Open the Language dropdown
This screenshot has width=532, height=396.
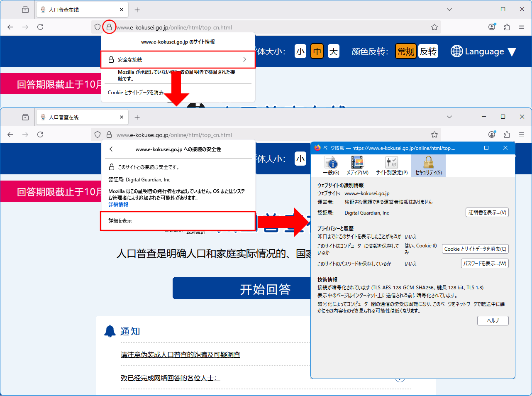(483, 51)
